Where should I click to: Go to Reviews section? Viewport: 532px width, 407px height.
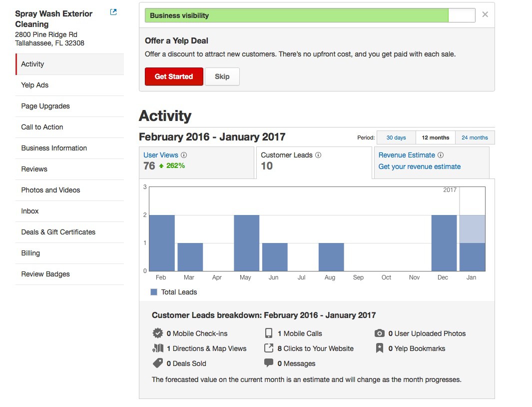coord(69,169)
